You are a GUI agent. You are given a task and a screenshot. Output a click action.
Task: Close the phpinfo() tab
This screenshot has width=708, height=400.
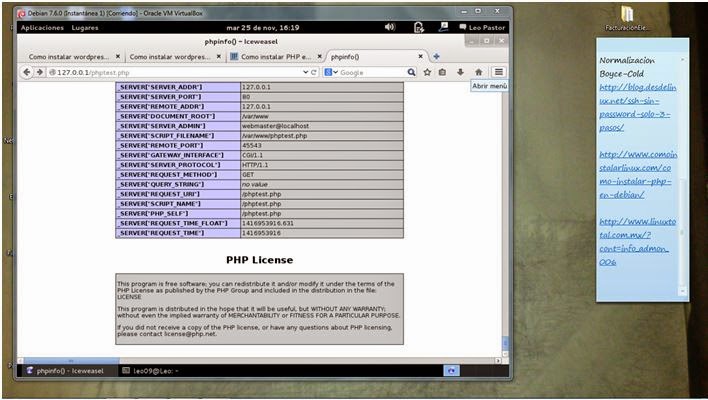point(420,57)
